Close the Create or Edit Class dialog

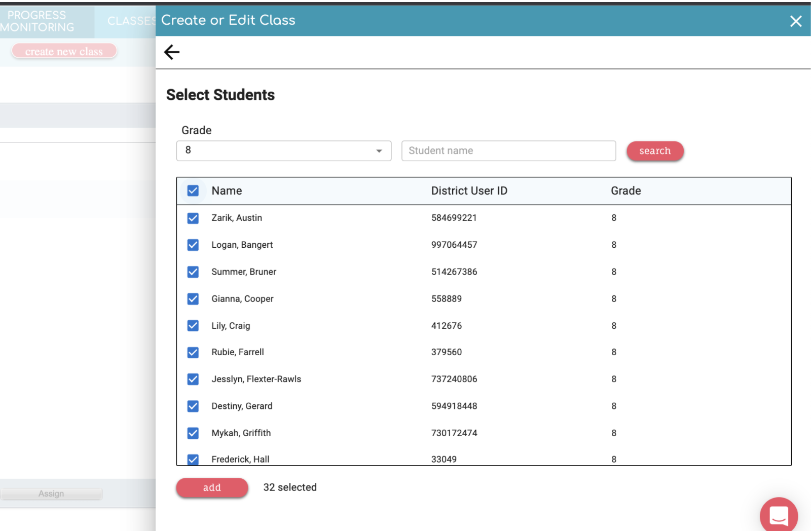(796, 21)
